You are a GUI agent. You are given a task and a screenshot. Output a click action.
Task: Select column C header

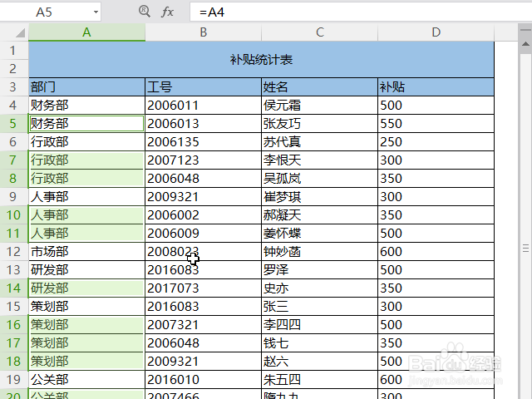point(319,32)
